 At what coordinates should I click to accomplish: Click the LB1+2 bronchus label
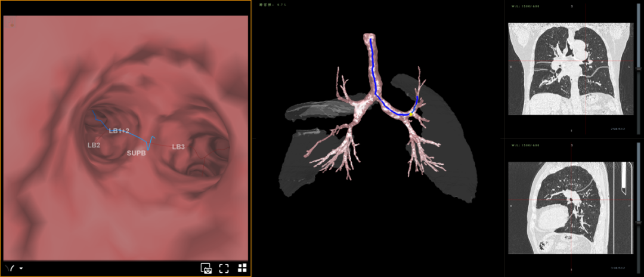pos(120,130)
